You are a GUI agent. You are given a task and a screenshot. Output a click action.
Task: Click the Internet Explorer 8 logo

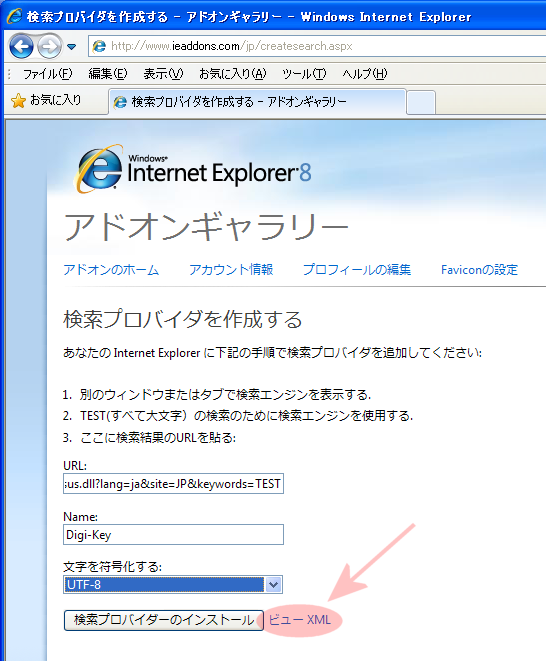tap(194, 170)
